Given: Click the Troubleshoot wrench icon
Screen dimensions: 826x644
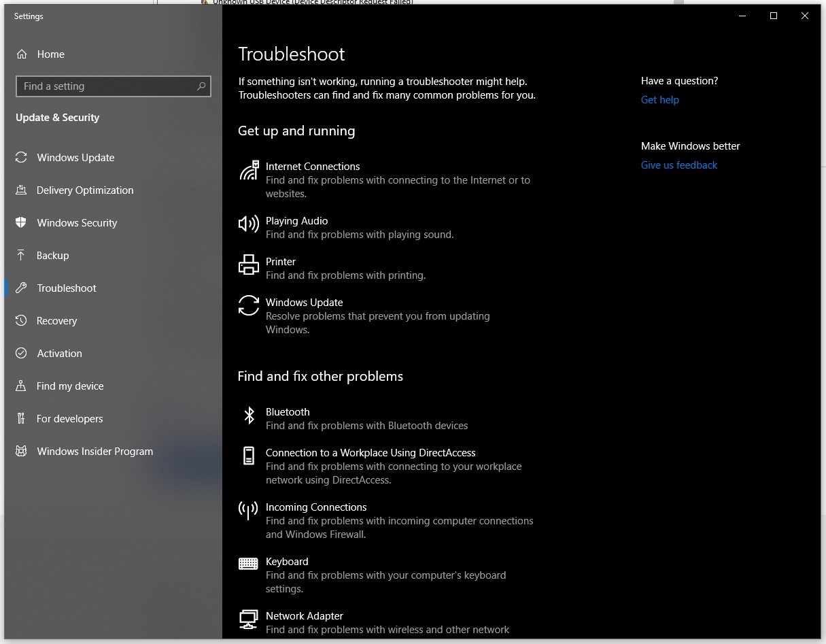Looking at the screenshot, I should pyautogui.click(x=21, y=288).
